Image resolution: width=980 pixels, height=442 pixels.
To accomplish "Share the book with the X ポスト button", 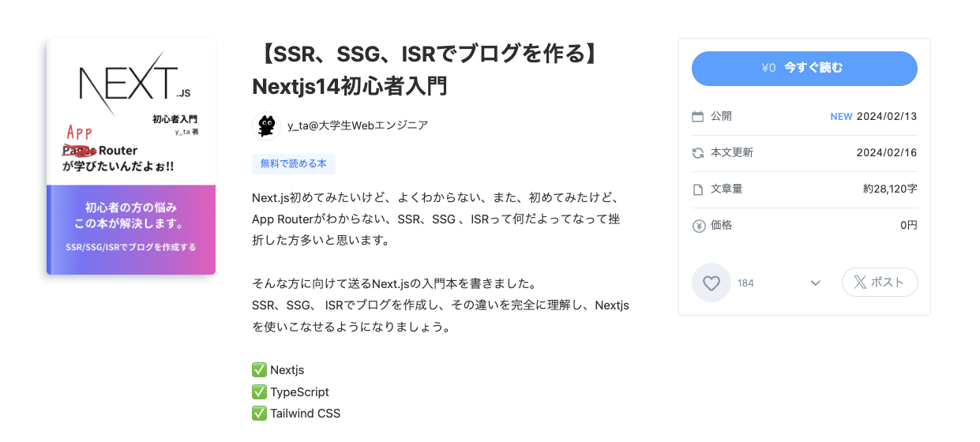I will click(880, 283).
